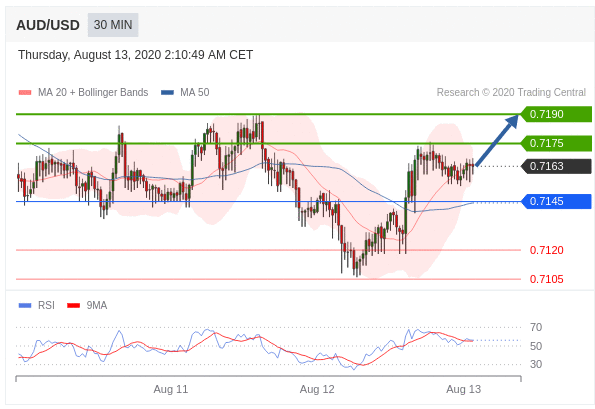The image size is (595, 409).
Task: Click the blue RSI legend swatch
Action: (x=25, y=305)
